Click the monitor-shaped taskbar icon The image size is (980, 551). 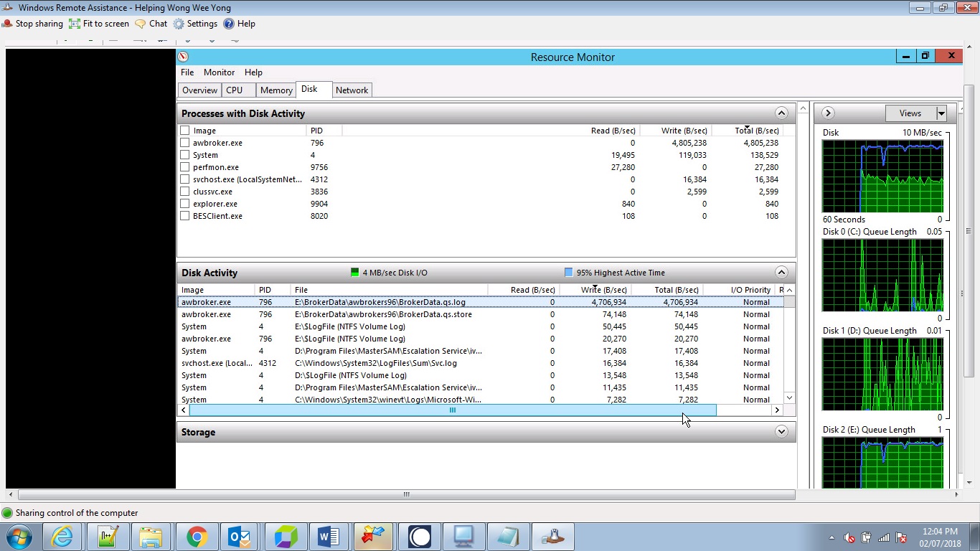point(463,537)
